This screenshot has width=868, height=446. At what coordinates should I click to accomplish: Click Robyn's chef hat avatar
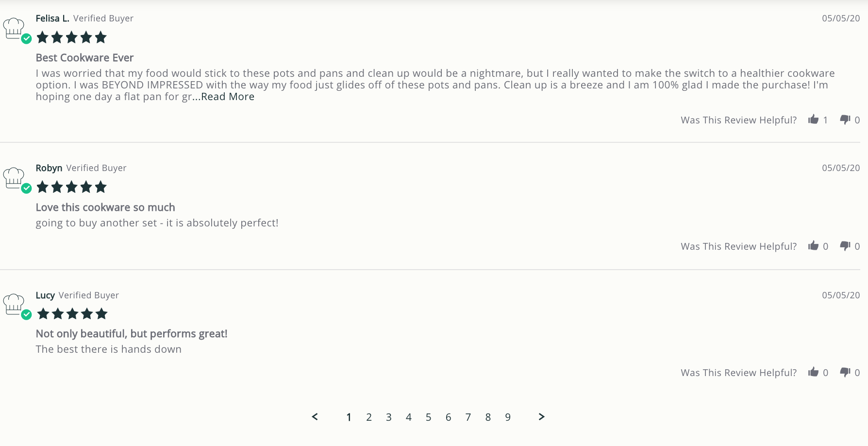point(14,178)
